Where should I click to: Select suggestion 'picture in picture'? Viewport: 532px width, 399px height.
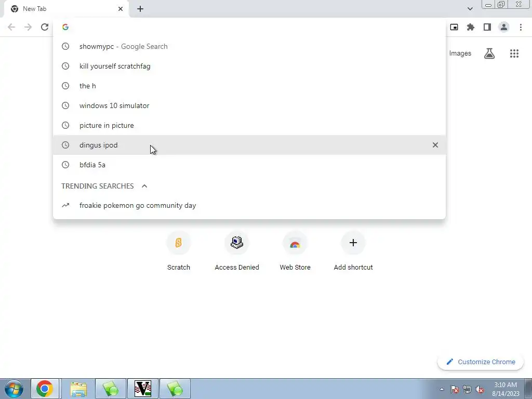tap(249, 125)
